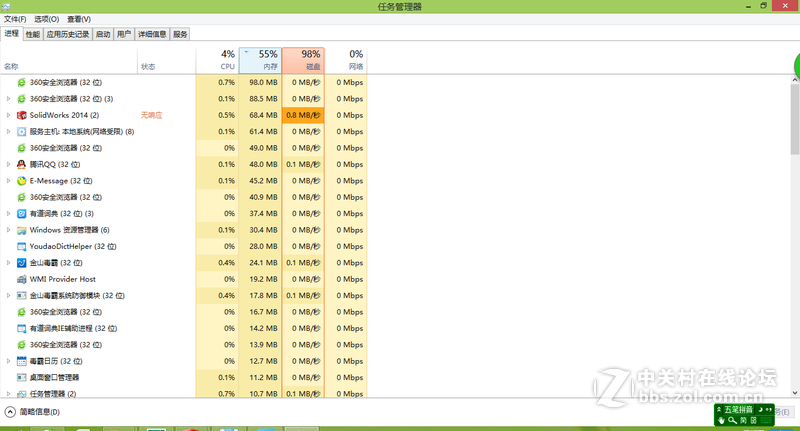
Task: Switch to the 应用历史记录 tab
Action: 68,34
